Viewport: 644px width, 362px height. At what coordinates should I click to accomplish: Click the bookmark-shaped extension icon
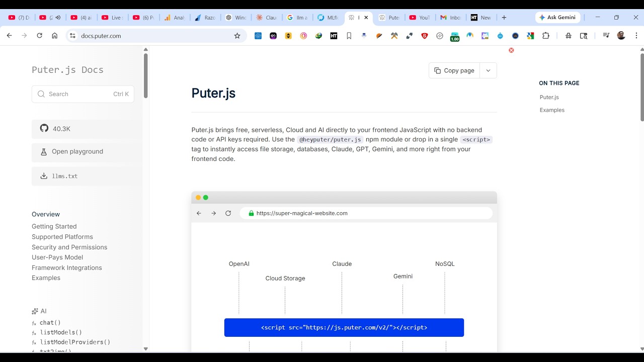[349, 36]
